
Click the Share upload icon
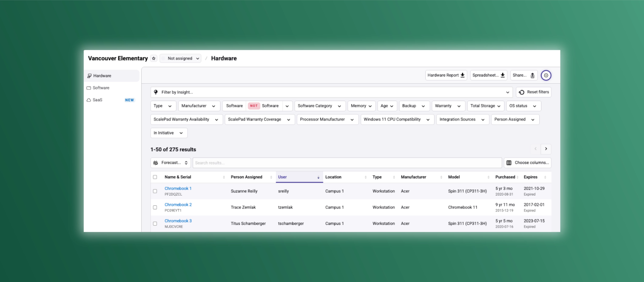532,75
